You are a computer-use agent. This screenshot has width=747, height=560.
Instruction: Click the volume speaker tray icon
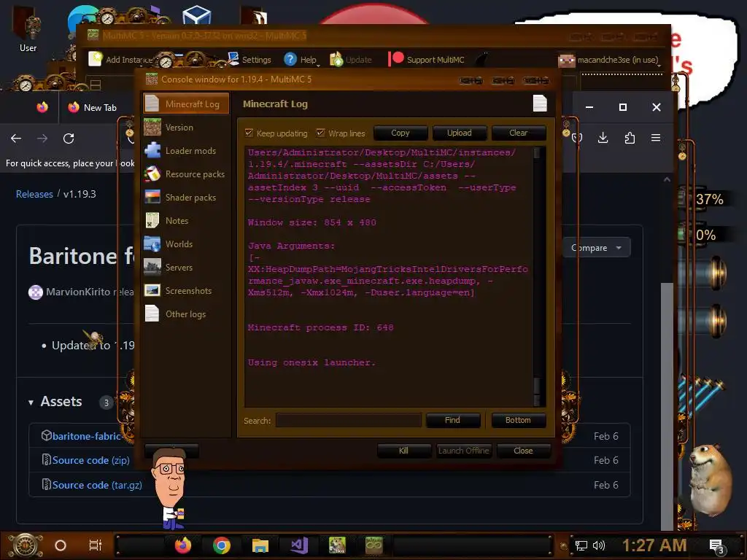click(599, 545)
